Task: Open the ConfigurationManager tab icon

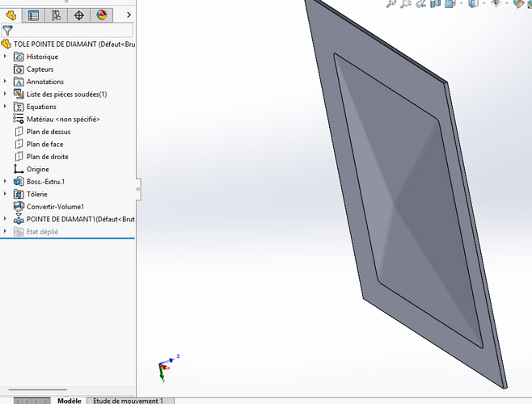Action: (56, 15)
